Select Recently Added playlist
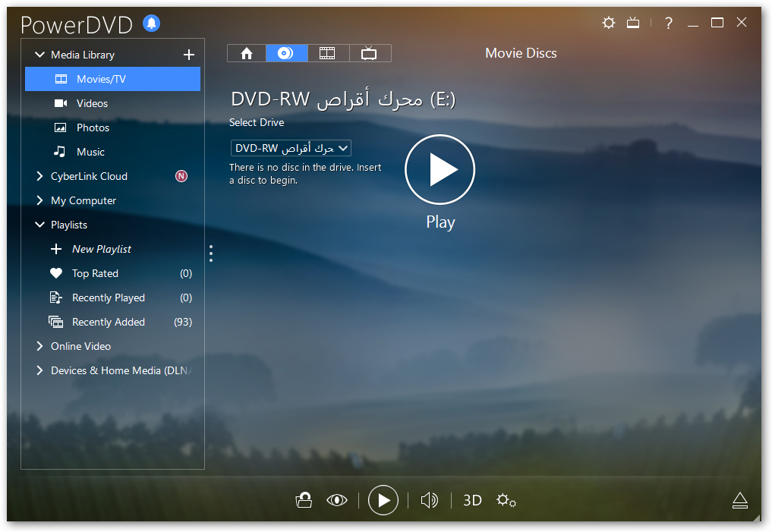Viewport: 772px width, 532px height. tap(108, 322)
